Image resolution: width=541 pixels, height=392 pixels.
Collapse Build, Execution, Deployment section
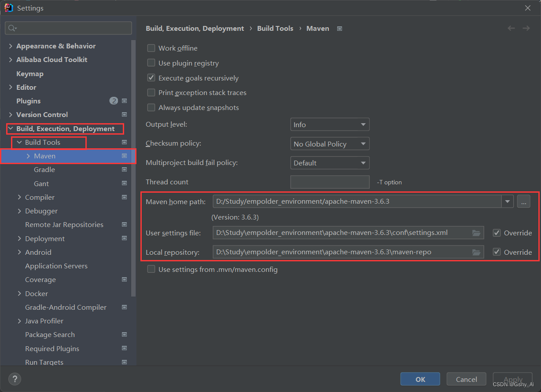[11, 128]
